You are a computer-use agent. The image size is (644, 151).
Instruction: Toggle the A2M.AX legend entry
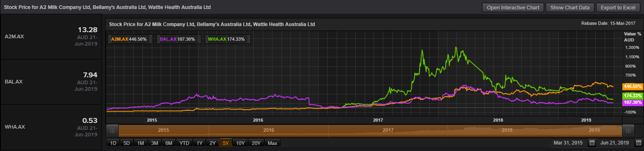coord(130,39)
